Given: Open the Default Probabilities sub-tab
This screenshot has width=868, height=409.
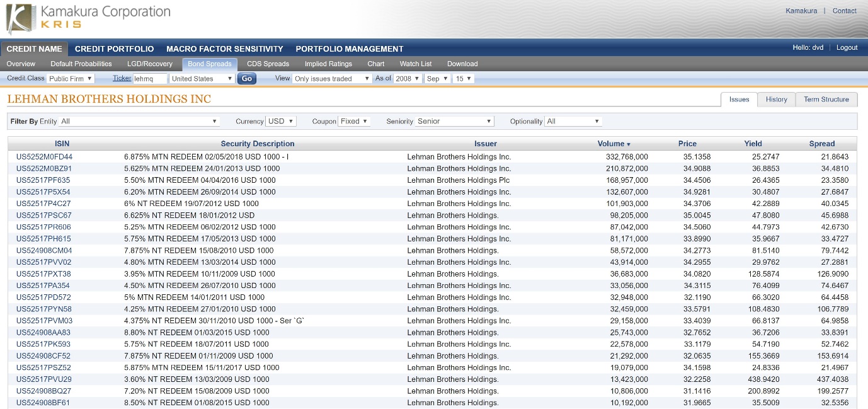Looking at the screenshot, I should point(81,64).
